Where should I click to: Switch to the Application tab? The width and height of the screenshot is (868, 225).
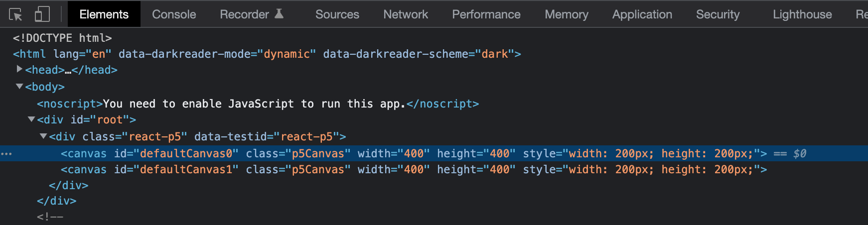click(642, 14)
